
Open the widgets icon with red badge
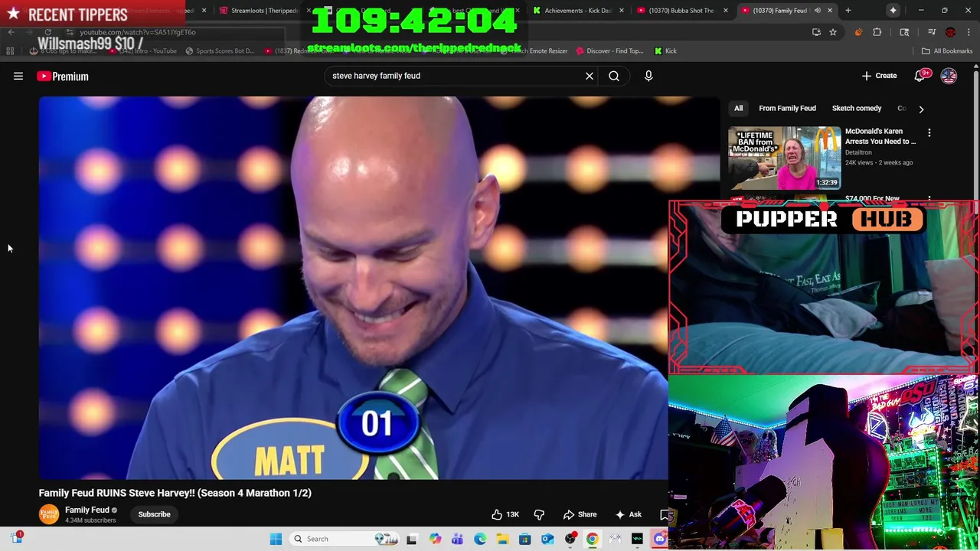click(x=17, y=538)
